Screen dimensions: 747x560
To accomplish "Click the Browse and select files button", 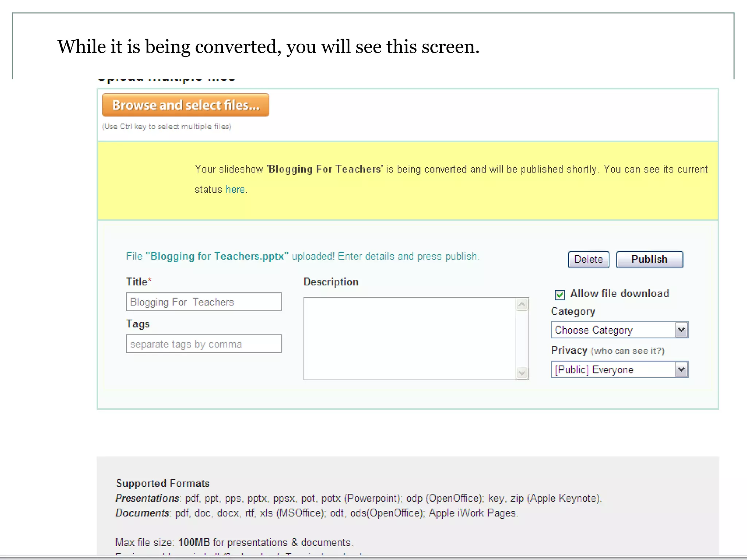I will coord(185,105).
